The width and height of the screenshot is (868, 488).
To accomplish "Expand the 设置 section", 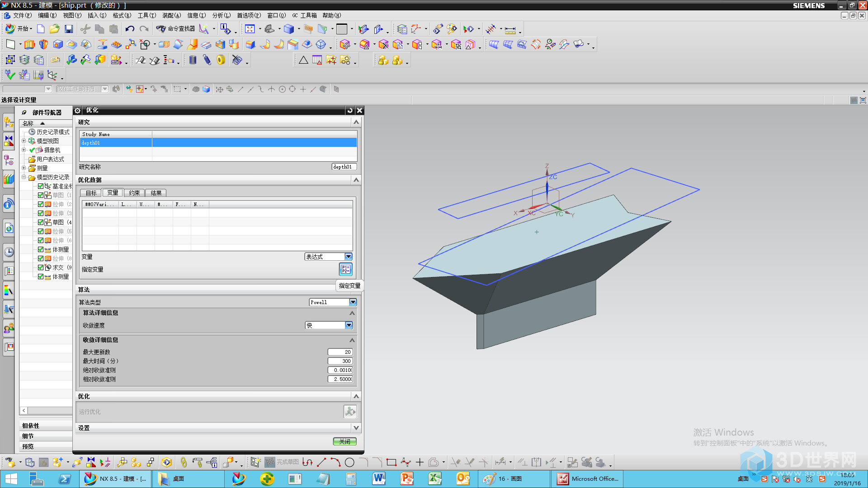I will click(356, 428).
